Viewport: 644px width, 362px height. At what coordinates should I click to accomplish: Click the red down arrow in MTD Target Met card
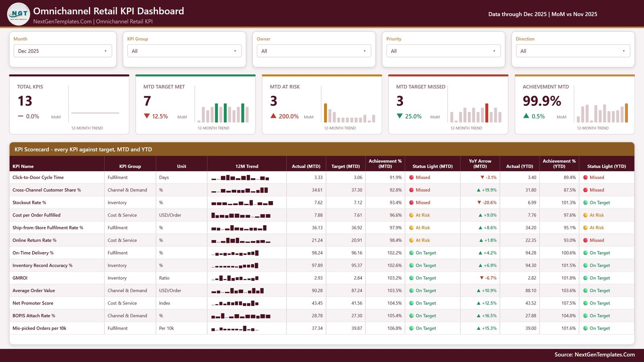pyautogui.click(x=147, y=116)
